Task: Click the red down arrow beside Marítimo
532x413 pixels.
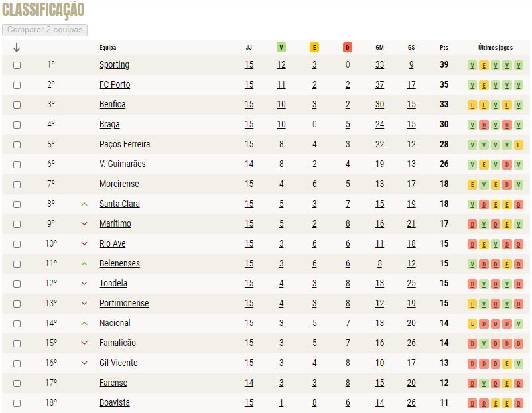Action: [84, 224]
